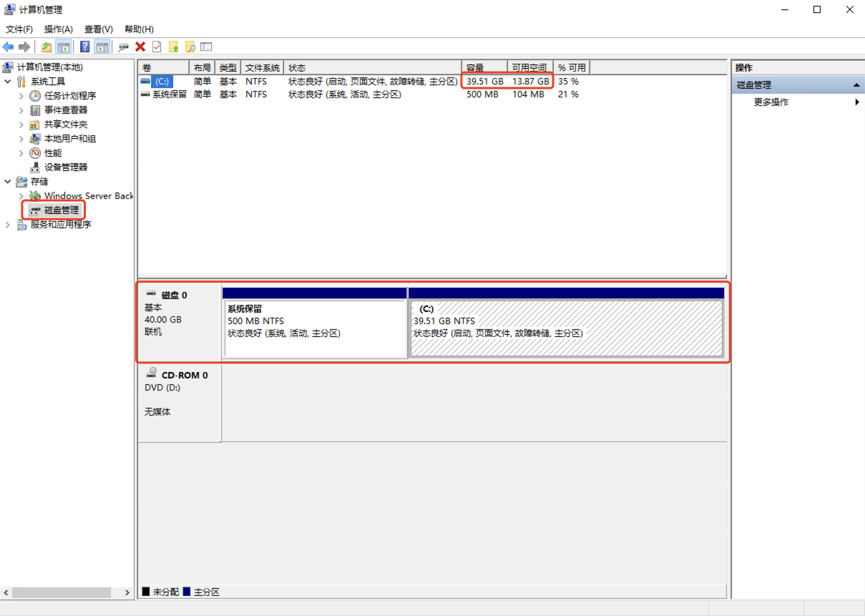Viewport: 865px width, 616px height.
Task: Click the 计算机管理 title bar icon
Action: point(9,10)
